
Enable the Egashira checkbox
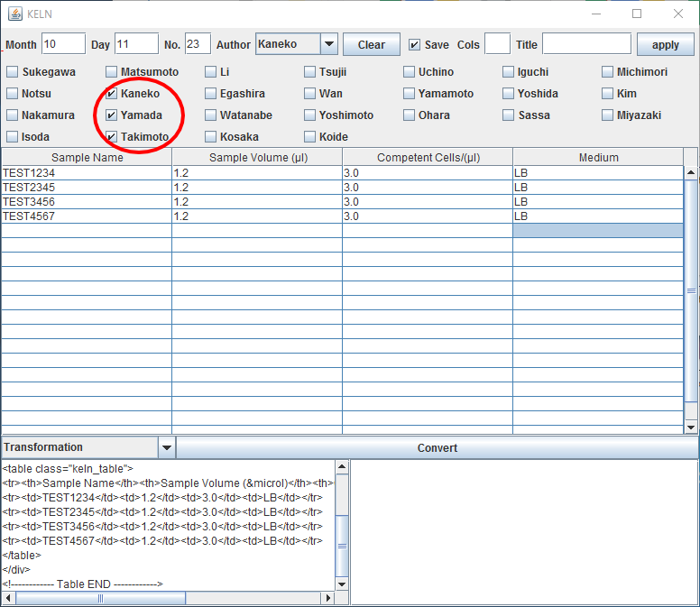210,93
